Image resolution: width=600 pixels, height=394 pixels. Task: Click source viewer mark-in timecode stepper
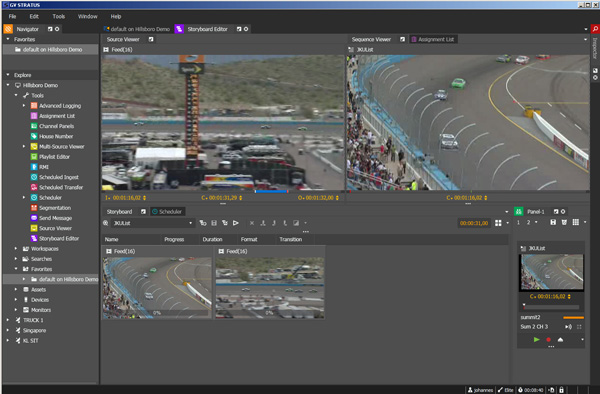144,198
